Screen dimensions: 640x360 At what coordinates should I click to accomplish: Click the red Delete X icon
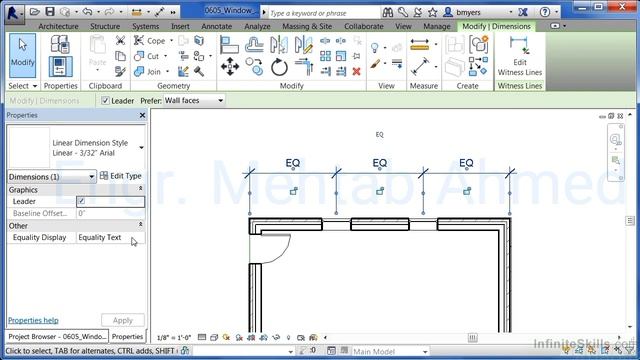pyautogui.click(x=356, y=71)
